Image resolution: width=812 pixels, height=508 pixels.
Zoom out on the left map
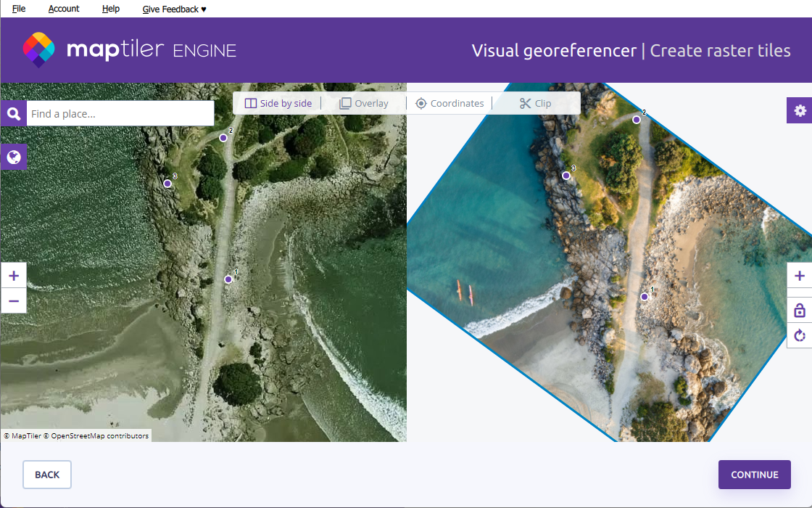(14, 300)
